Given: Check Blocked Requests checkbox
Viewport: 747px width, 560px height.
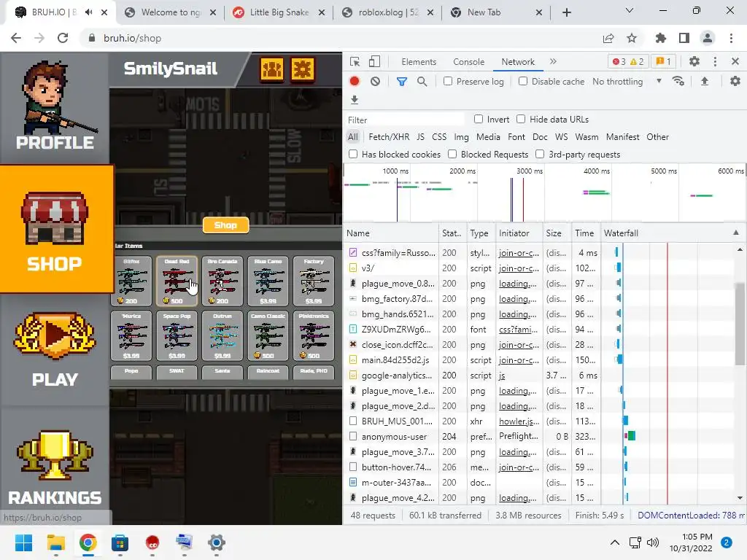Looking at the screenshot, I should pos(452,154).
